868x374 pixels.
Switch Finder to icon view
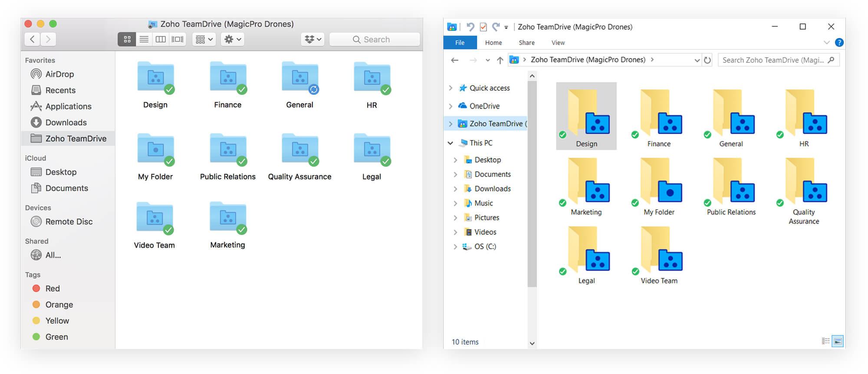127,39
